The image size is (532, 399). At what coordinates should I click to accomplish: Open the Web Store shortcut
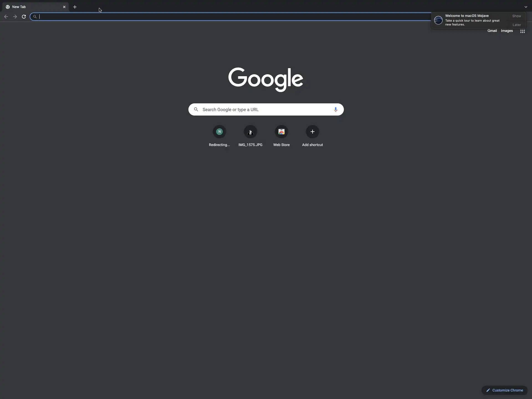coord(281,132)
